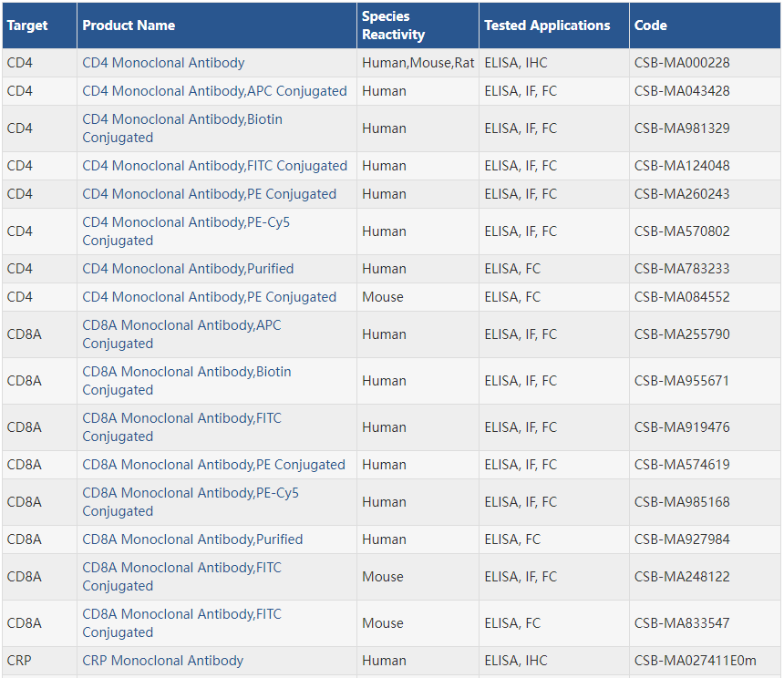Image resolution: width=784 pixels, height=678 pixels.
Task: Click CD4 Monoclonal Antibody,Biotin Conjugated product
Action: (x=182, y=128)
